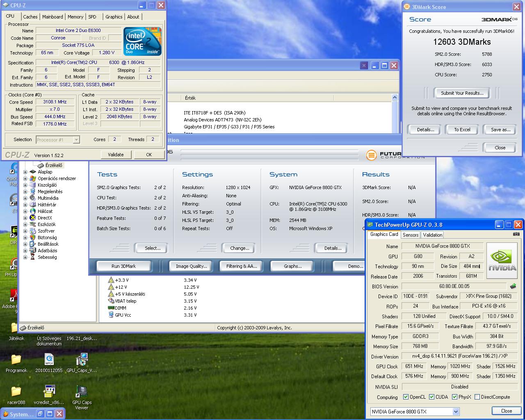Open the Memory tab in CPU-Z
Viewport: 525px width, 420px height.
coord(75,17)
